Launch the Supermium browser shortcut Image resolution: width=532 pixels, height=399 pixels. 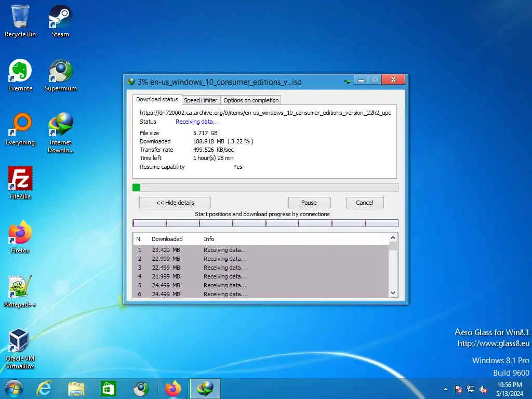coord(60,75)
